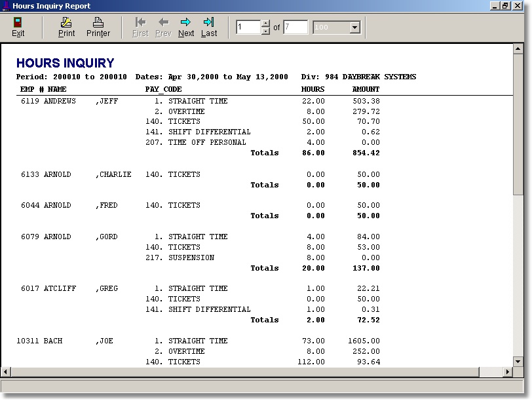Select employee 6079 ARNOLD row
This screenshot has width=532, height=401.
200,237
